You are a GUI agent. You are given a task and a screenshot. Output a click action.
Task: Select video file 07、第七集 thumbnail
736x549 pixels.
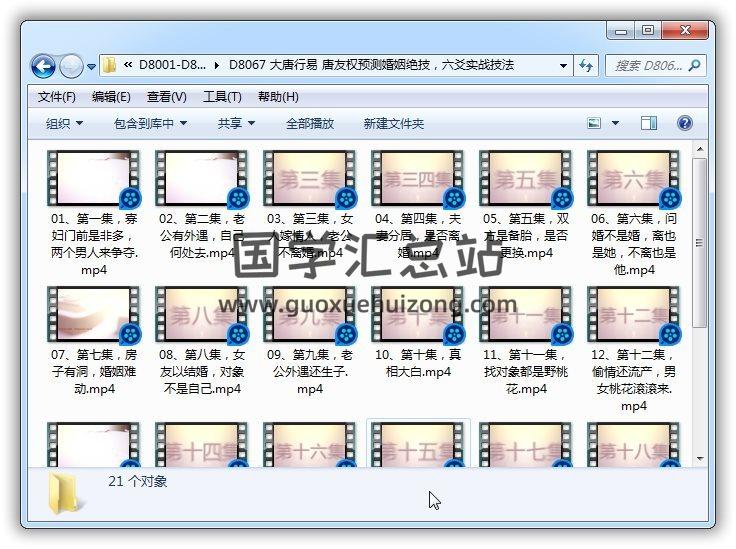click(x=94, y=314)
